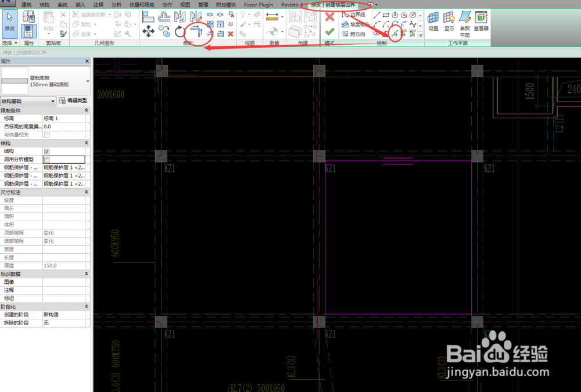This screenshot has height=392, width=581.
Task: Select the Align tool in Modify panel
Action: 148,17
